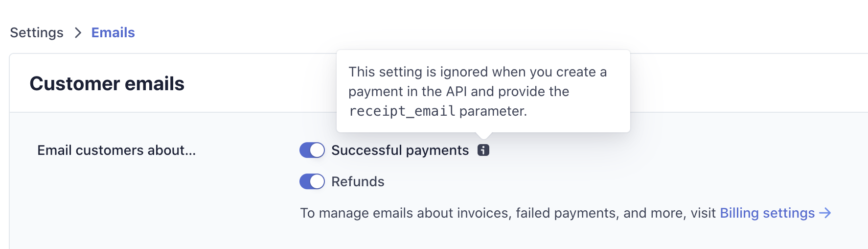Select the Emails breadcrumb item

point(113,33)
